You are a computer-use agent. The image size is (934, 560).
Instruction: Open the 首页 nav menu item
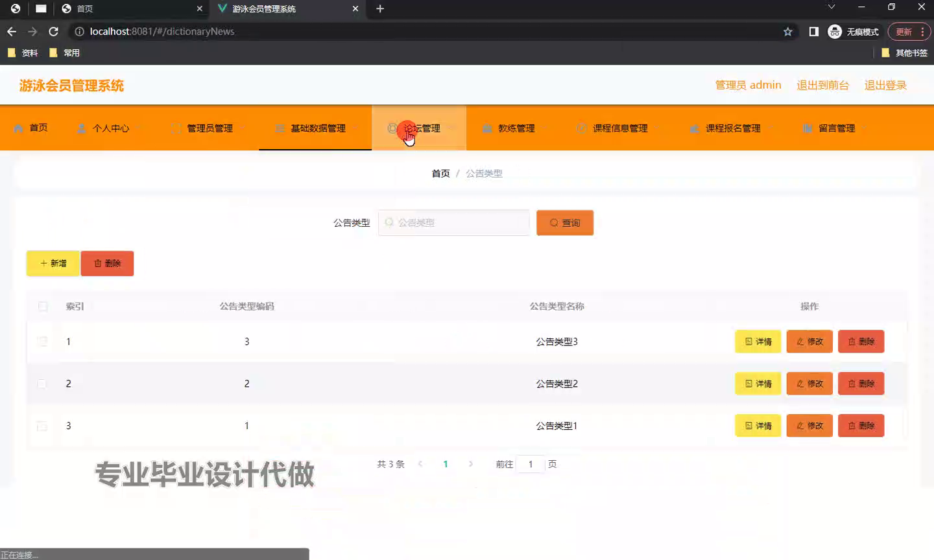(31, 128)
